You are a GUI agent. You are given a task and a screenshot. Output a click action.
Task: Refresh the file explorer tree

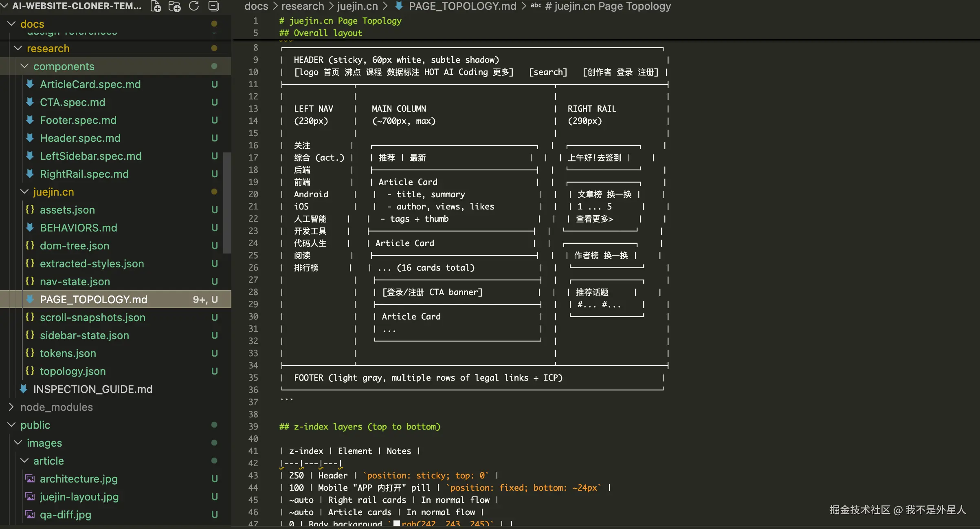[x=194, y=6]
